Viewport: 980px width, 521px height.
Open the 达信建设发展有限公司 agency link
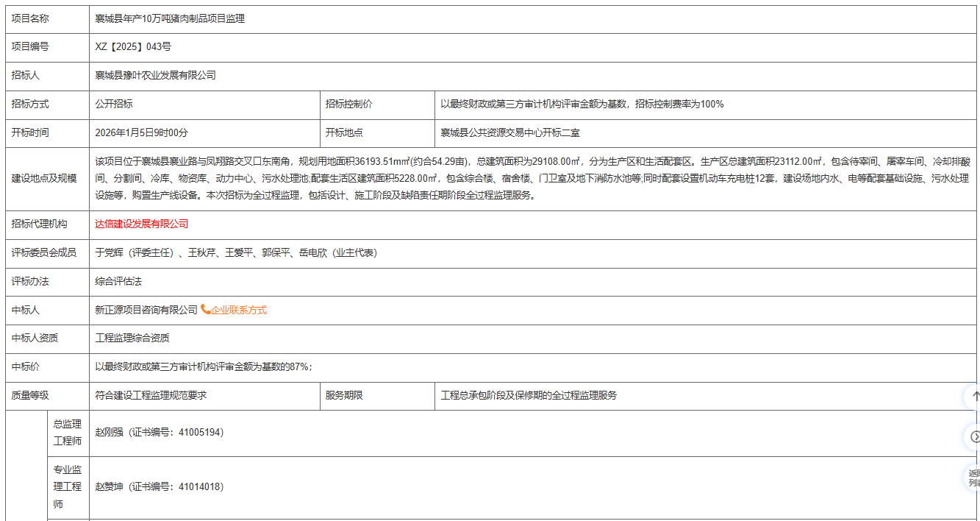tap(141, 224)
